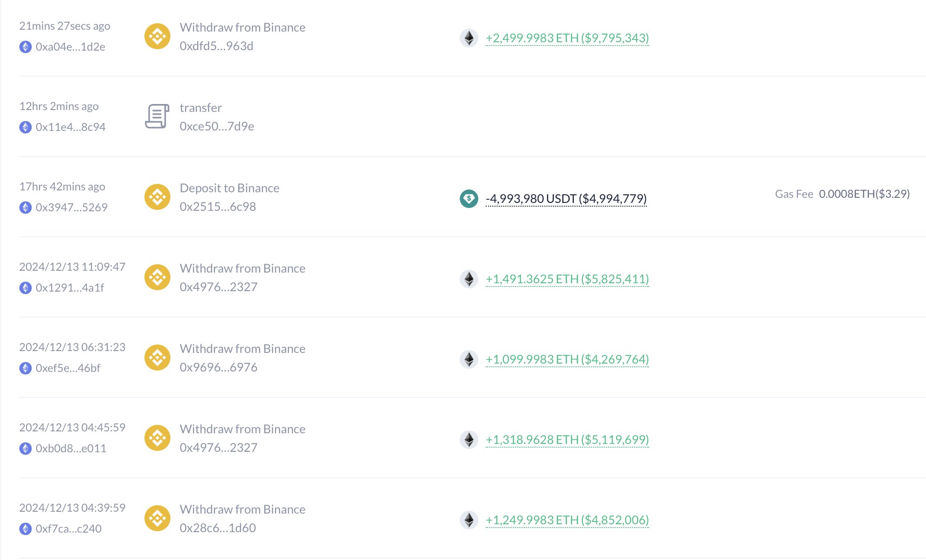Click ETH token icon beside +2,499.9983 ETH
Viewport: 926px width, 560px height.
(x=469, y=38)
